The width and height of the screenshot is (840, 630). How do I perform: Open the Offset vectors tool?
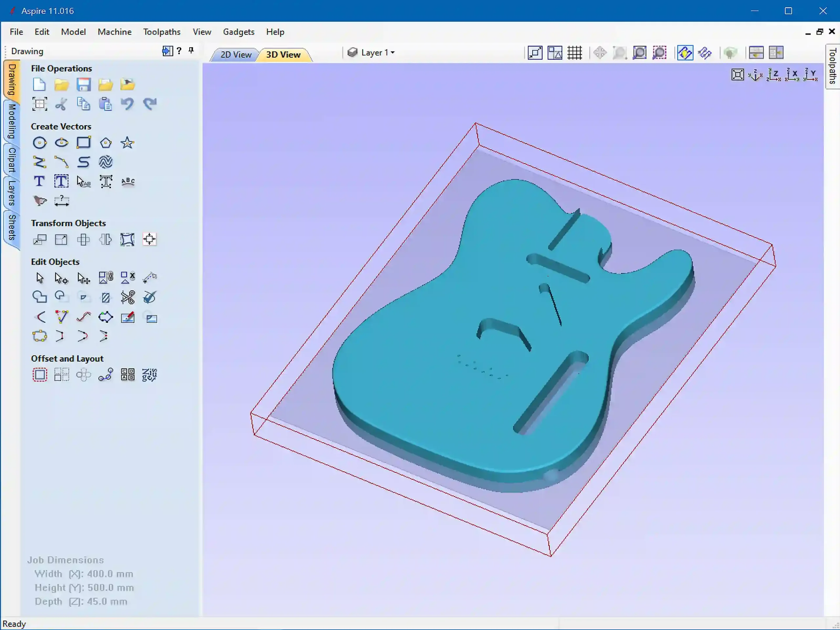point(39,375)
